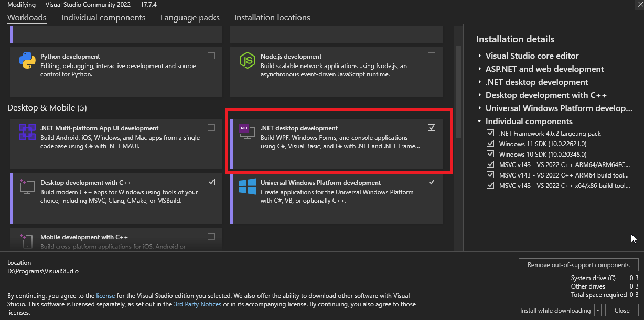Uncheck MSVC v143 C++ x64/x86 build tools

point(490,185)
